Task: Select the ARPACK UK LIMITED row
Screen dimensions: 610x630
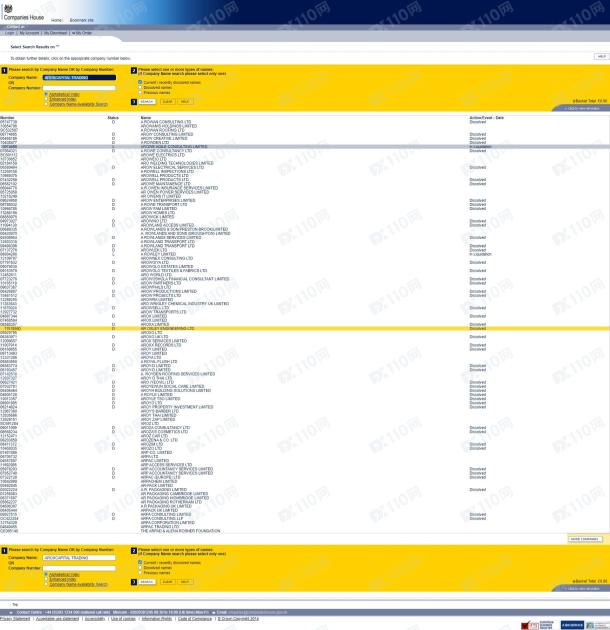Action: (305, 510)
